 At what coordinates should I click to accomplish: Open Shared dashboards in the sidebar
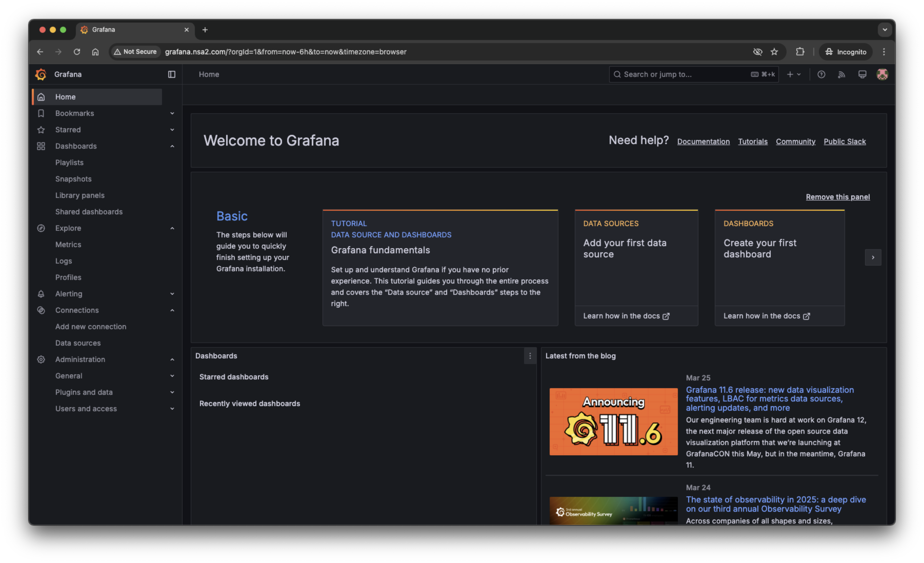pyautogui.click(x=89, y=212)
